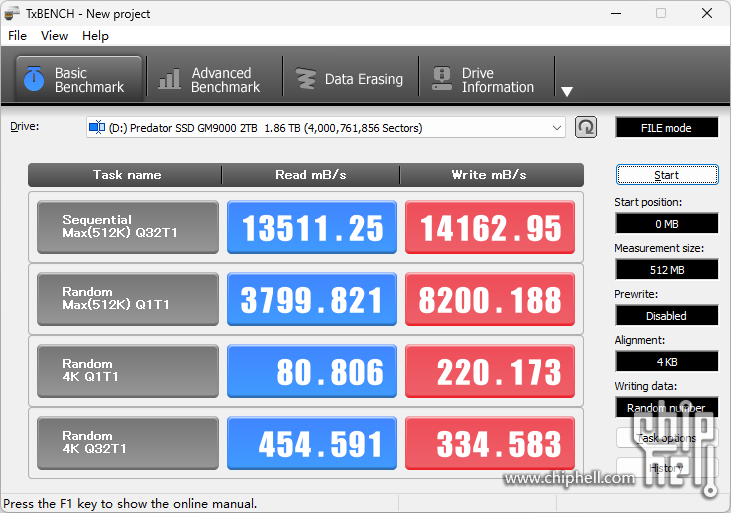Select the 4K Q32T1 read result 454.591
Viewport: 731px width, 513px height.
[312, 443]
